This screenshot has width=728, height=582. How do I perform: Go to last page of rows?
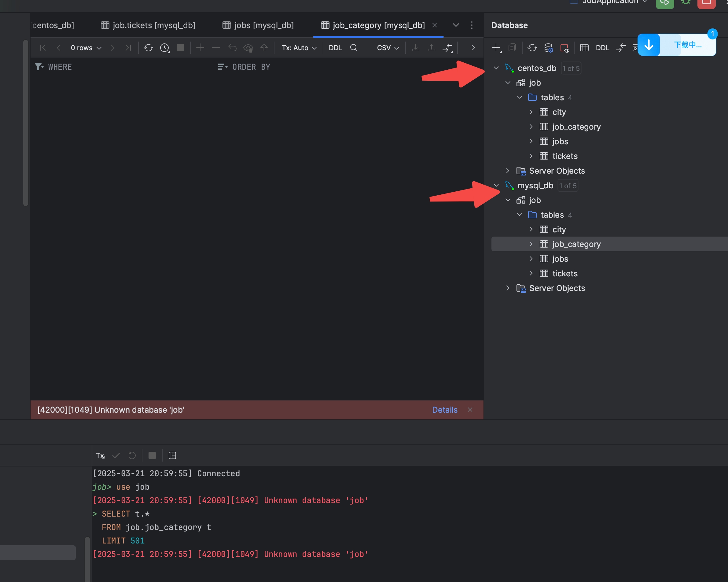click(x=128, y=48)
